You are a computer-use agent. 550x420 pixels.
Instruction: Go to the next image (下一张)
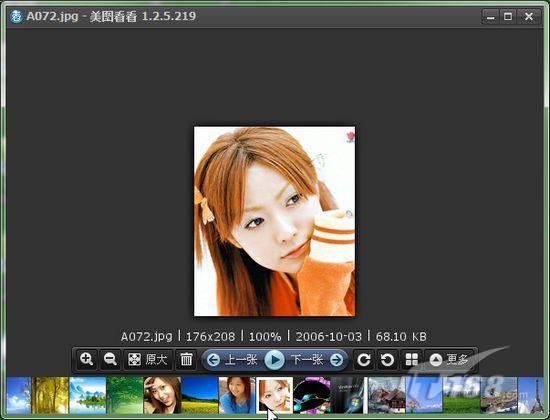tap(316, 360)
